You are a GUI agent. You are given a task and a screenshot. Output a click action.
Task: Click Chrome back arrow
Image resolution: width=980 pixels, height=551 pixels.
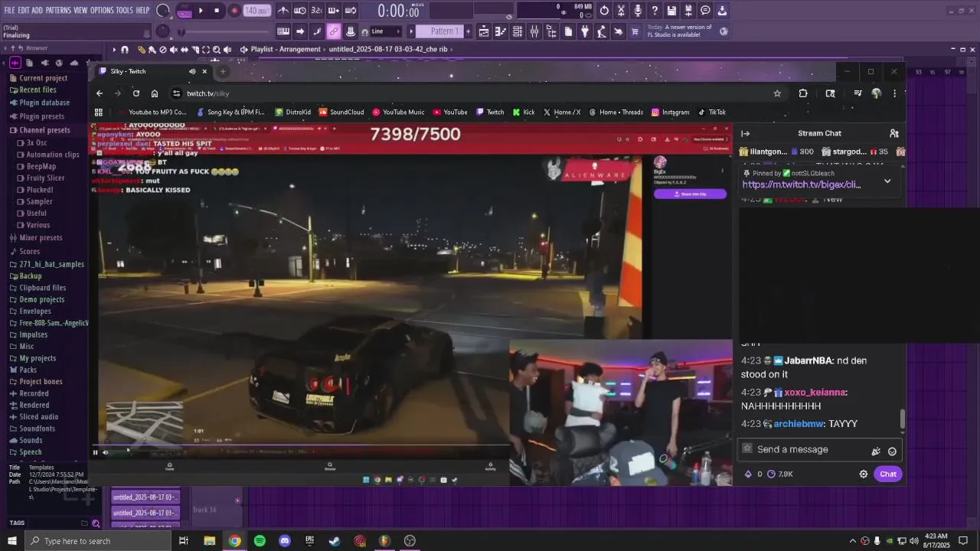click(x=100, y=93)
